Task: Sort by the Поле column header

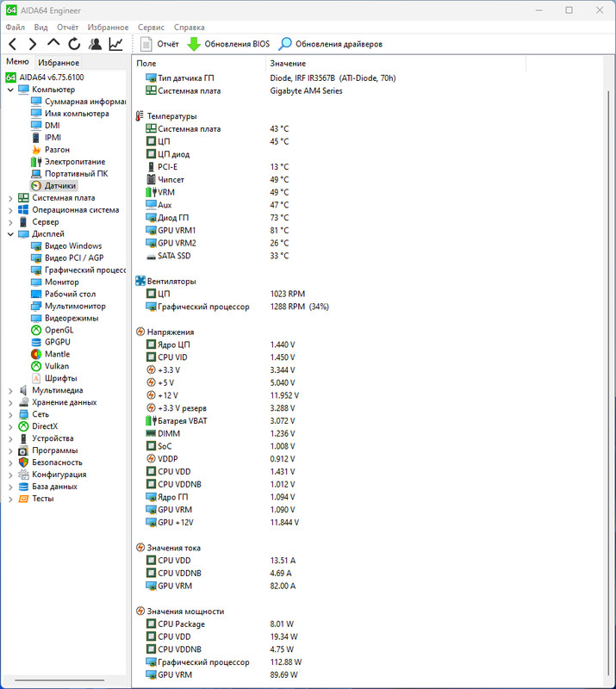Action: coord(199,63)
